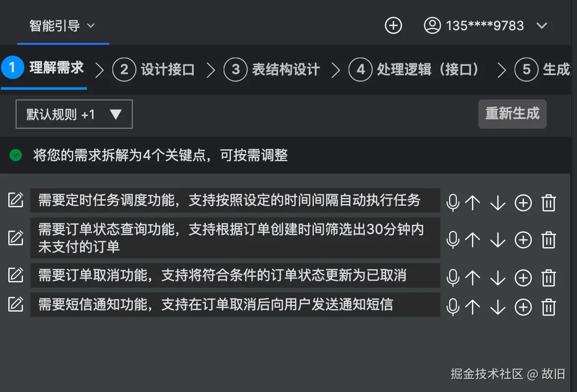The image size is (577, 392).
Task: Click microphone icon on SMS notification row
Action: (453, 307)
